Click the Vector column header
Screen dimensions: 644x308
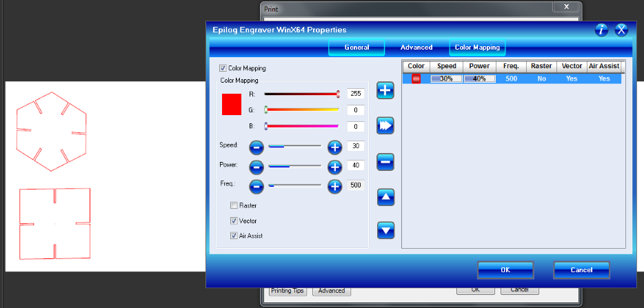(572, 66)
